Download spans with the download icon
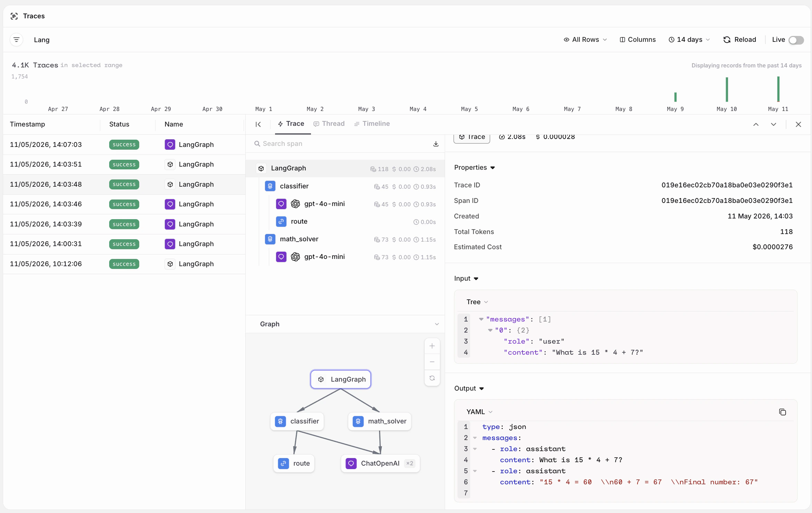The image size is (812, 513). click(436, 144)
